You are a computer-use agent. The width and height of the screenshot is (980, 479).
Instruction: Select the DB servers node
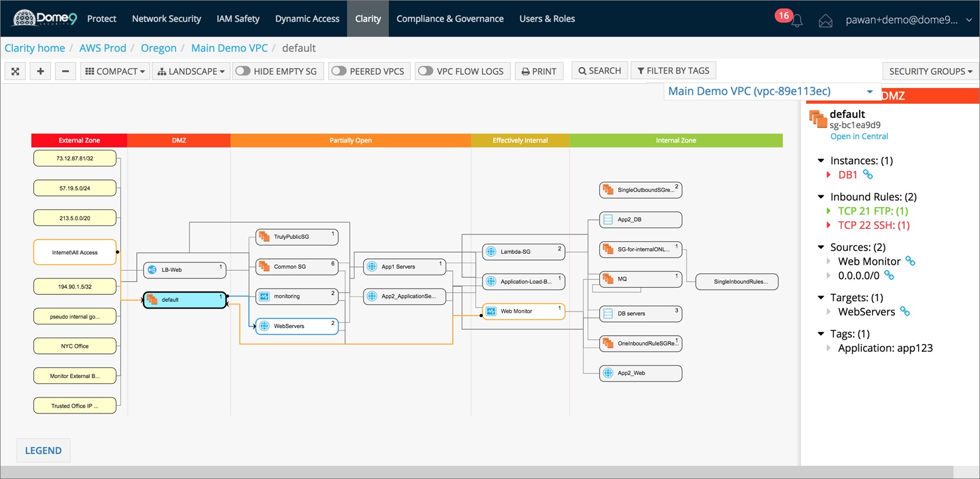[641, 313]
